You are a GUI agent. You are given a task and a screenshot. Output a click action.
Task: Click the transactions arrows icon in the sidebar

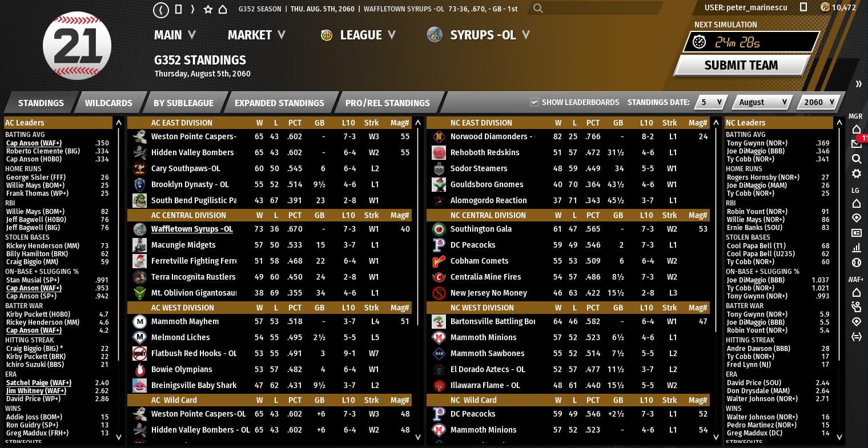pyautogui.click(x=856, y=337)
